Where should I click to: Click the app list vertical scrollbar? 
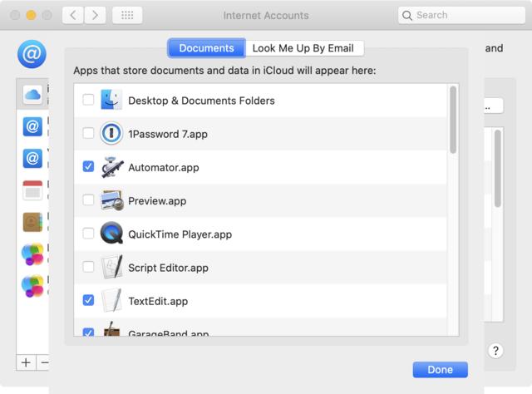453,120
